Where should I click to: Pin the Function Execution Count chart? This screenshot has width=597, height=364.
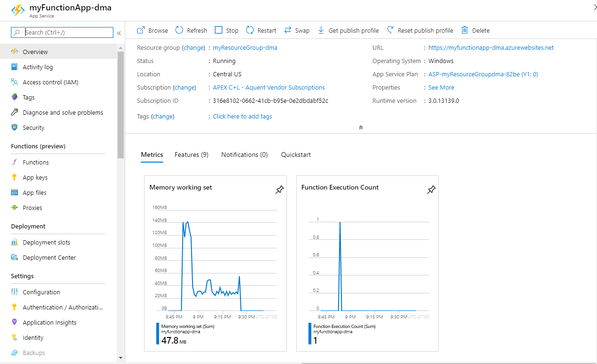click(x=431, y=190)
